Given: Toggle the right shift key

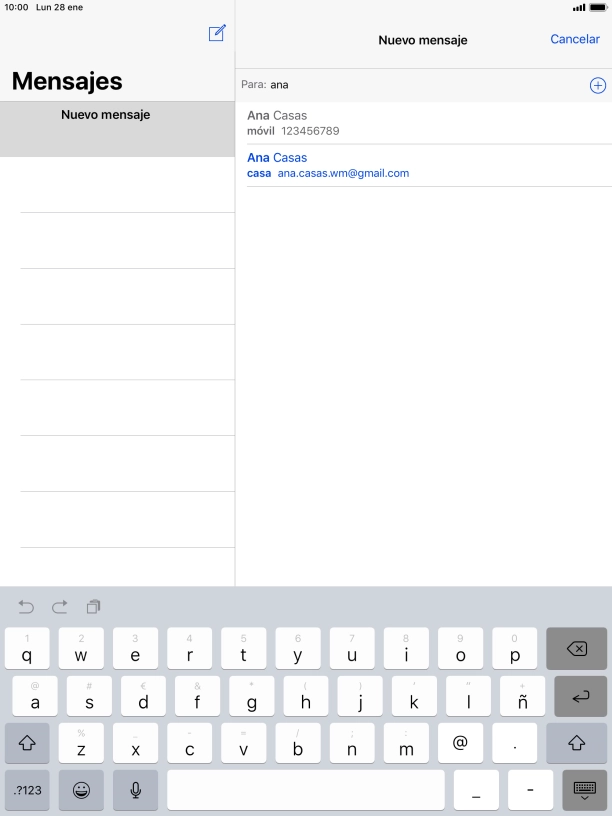Looking at the screenshot, I should click(x=576, y=743).
